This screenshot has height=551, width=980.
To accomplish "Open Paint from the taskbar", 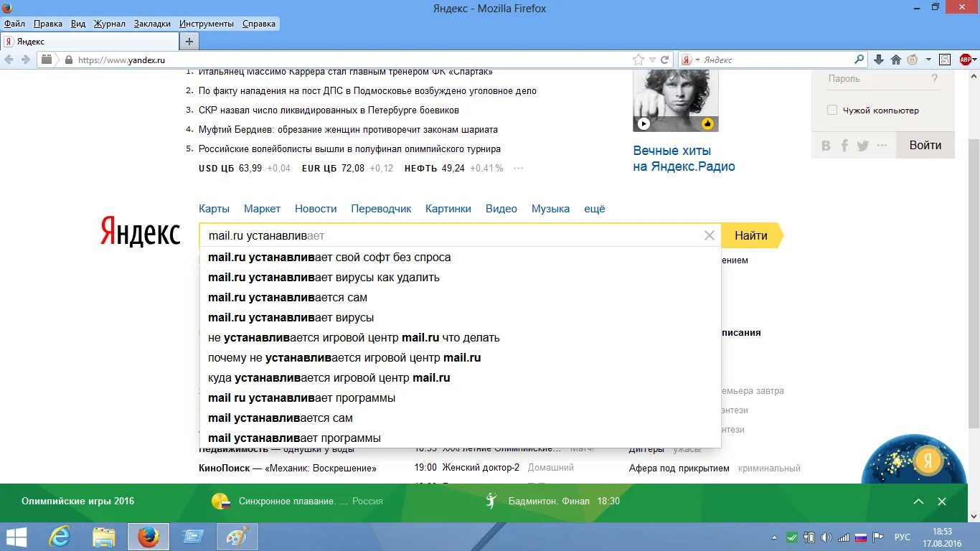I will coord(237,537).
